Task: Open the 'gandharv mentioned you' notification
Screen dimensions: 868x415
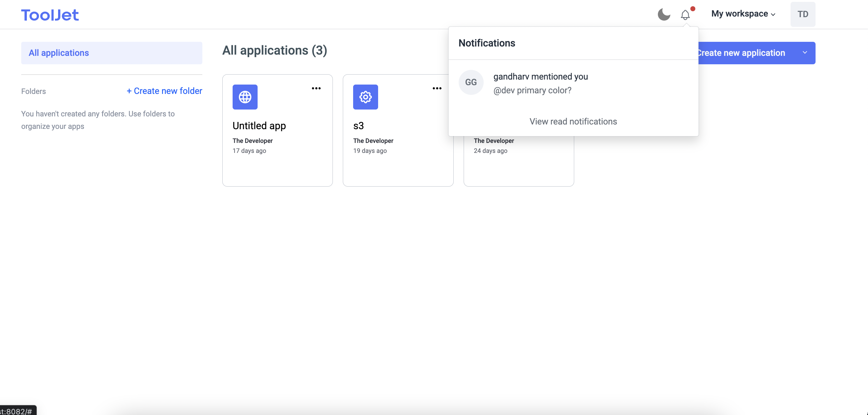Action: (x=540, y=77)
